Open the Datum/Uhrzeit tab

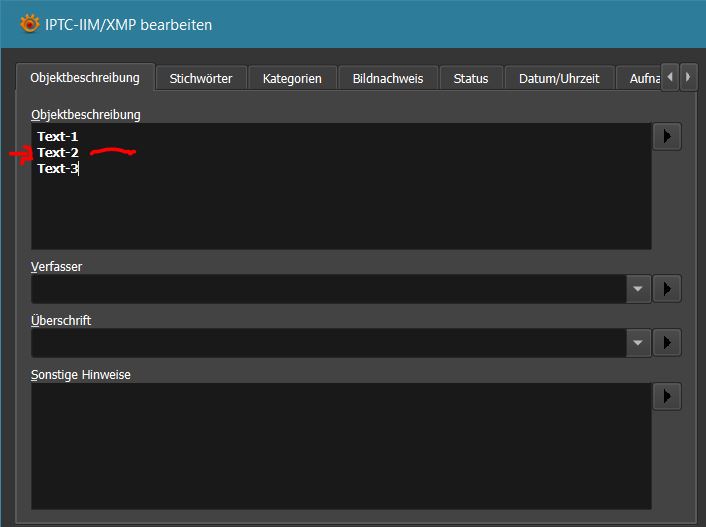pyautogui.click(x=558, y=78)
